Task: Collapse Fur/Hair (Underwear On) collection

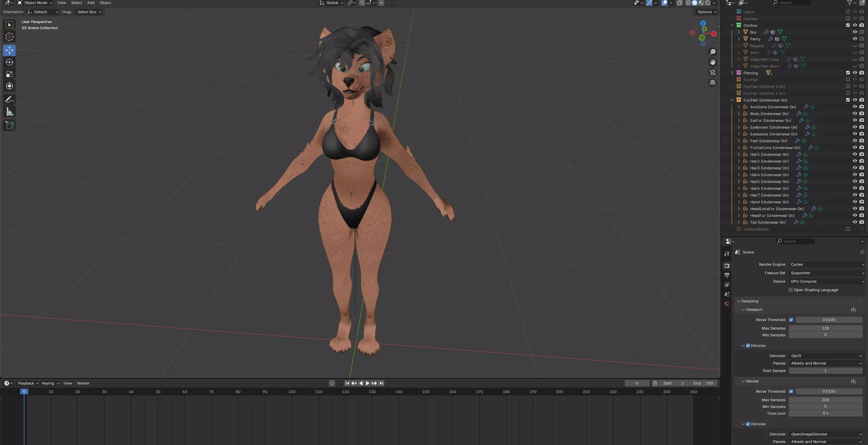Action: (732, 100)
